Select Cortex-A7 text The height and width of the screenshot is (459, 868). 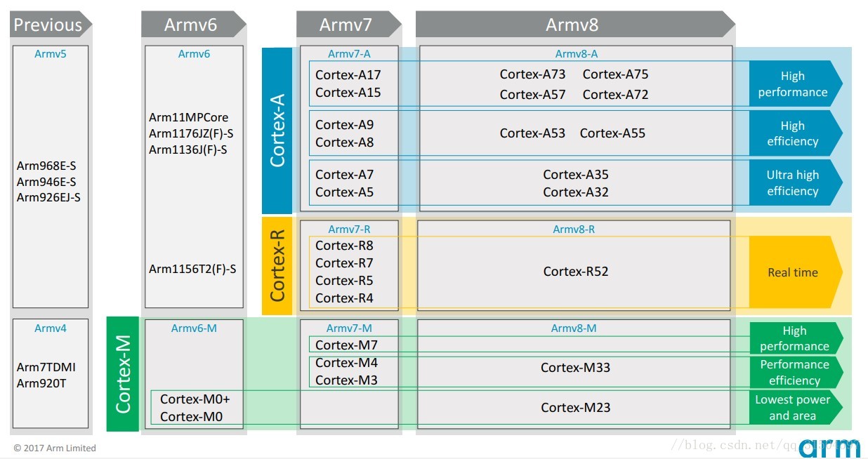(x=345, y=174)
